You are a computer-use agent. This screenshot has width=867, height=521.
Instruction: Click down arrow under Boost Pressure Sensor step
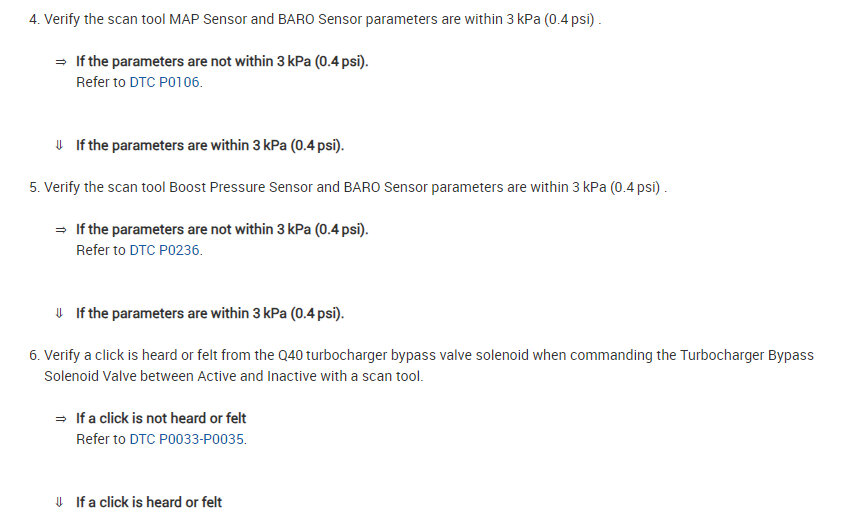[60, 314]
